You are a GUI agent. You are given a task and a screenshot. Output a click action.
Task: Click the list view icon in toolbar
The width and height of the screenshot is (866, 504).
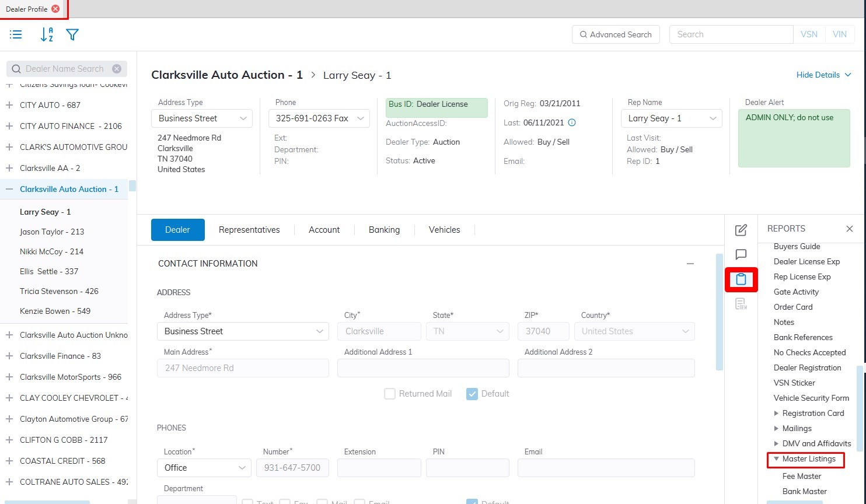coord(16,34)
